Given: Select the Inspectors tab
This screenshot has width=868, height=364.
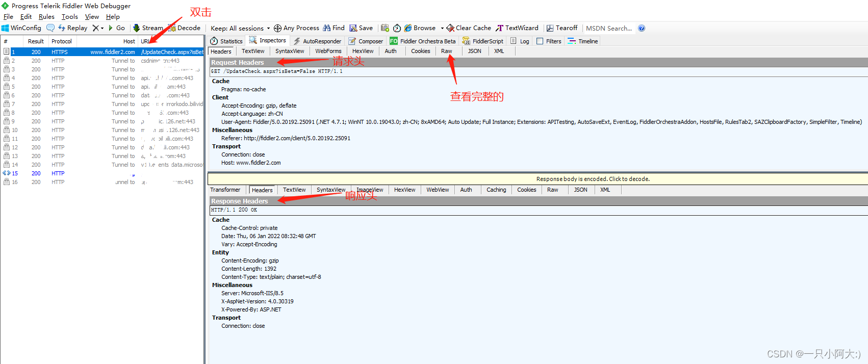Looking at the screenshot, I should pos(267,41).
